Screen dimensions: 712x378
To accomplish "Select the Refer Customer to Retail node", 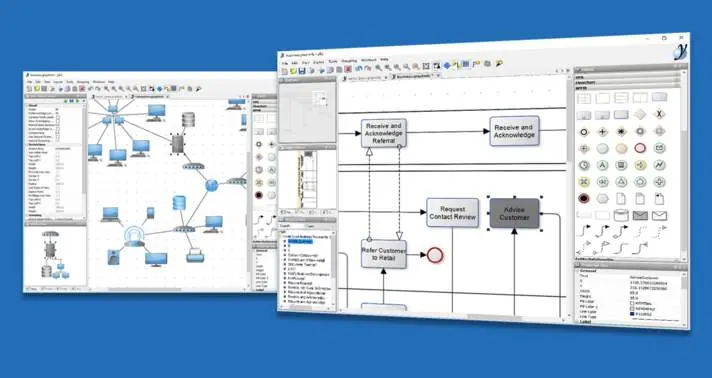I will (384, 254).
